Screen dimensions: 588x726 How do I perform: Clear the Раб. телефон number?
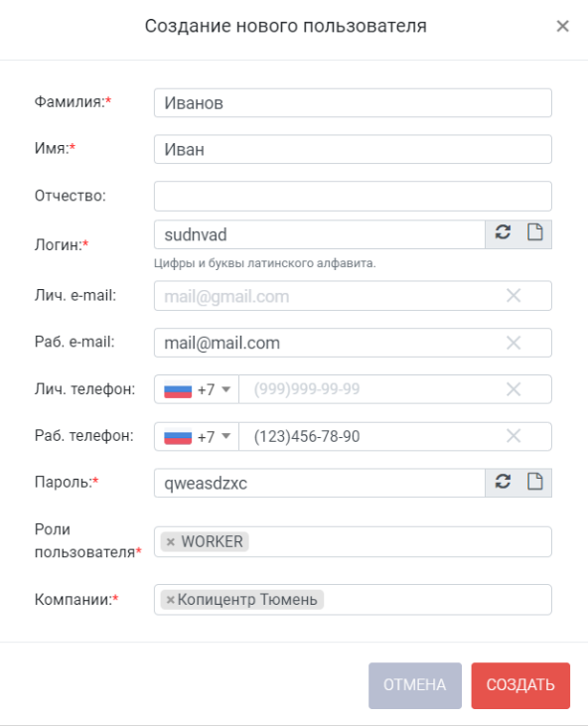[514, 436]
